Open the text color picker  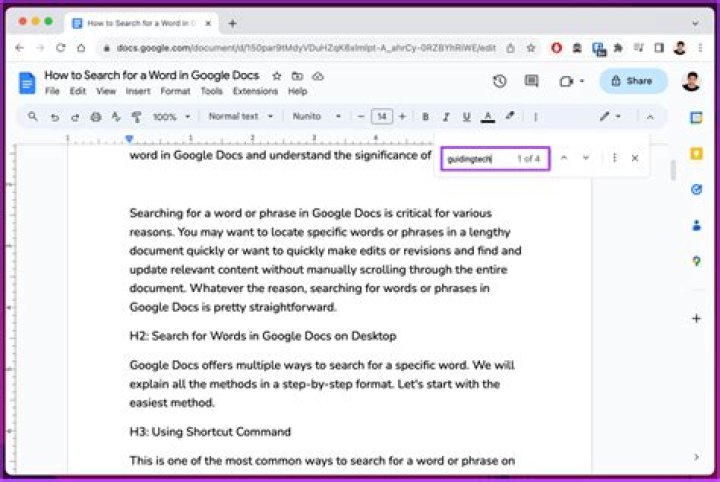click(x=487, y=117)
